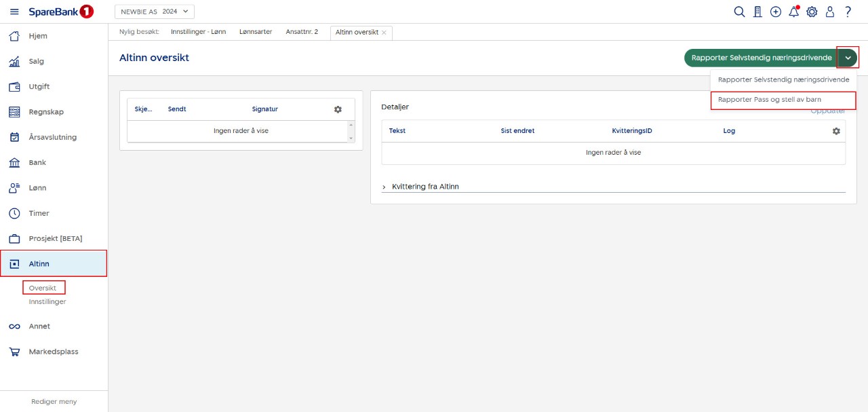Open Innstillinger under Altinn
This screenshot has width=868, height=412.
(47, 301)
